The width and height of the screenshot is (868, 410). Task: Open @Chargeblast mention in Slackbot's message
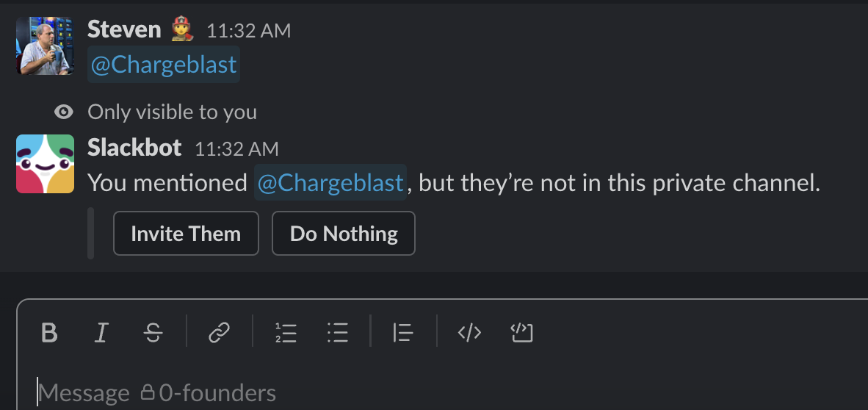pos(330,182)
